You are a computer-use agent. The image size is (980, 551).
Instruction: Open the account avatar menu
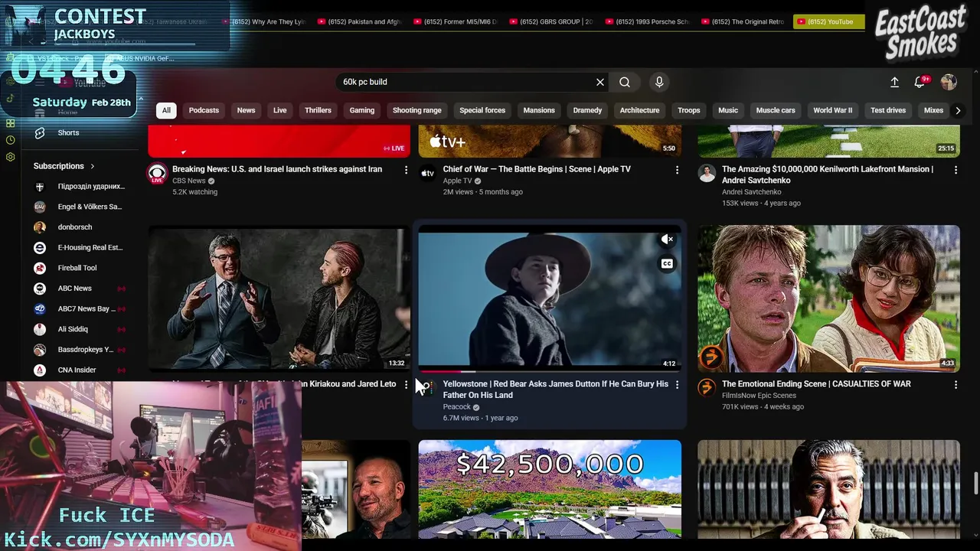click(x=949, y=82)
